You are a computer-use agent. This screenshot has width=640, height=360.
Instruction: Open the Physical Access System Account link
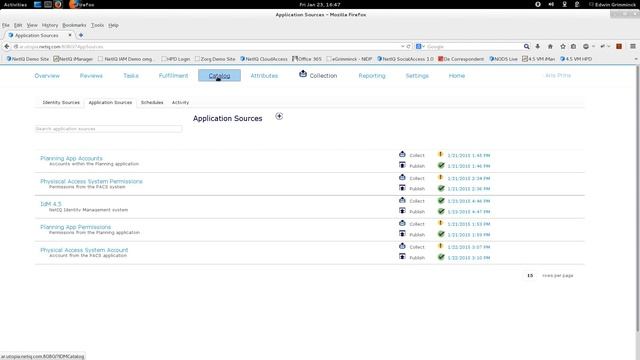coord(84,250)
